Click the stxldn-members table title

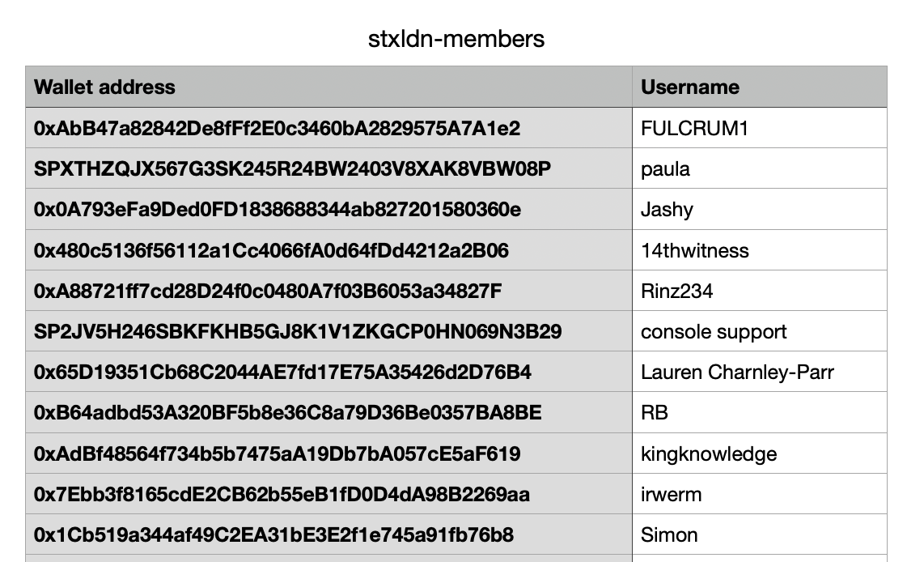coord(456,39)
